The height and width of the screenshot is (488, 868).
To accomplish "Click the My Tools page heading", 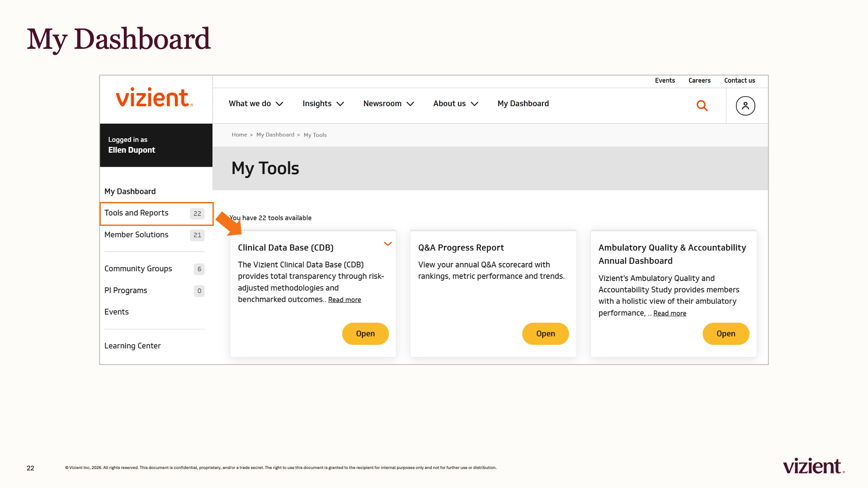I will 265,169.
